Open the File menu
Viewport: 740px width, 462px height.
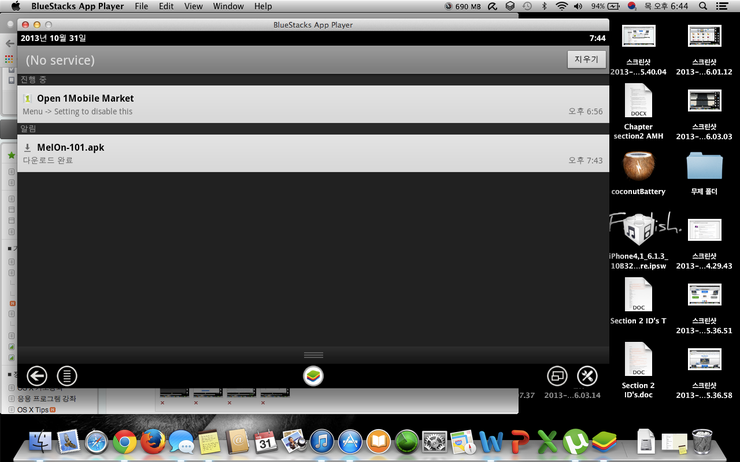click(141, 6)
